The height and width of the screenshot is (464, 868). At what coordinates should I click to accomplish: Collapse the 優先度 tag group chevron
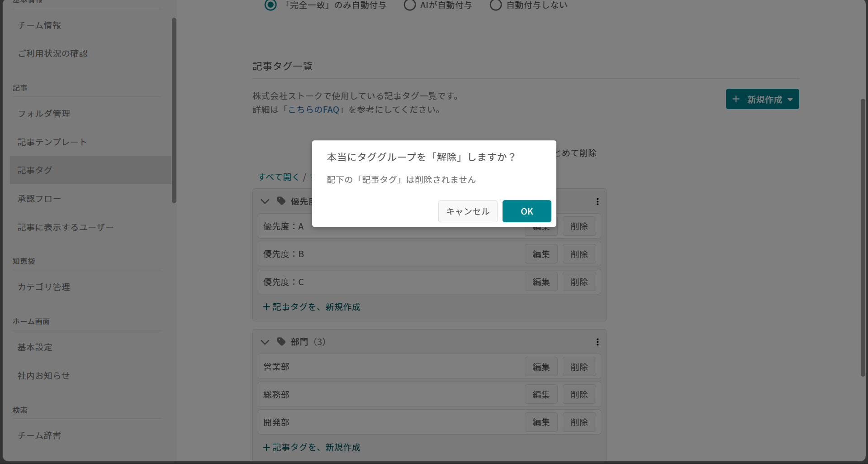(x=265, y=201)
